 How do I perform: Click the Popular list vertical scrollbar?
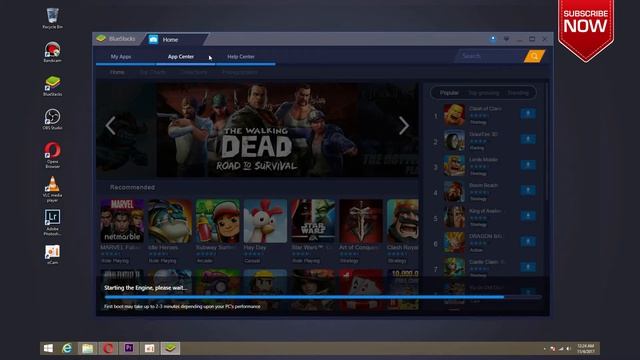point(547,143)
